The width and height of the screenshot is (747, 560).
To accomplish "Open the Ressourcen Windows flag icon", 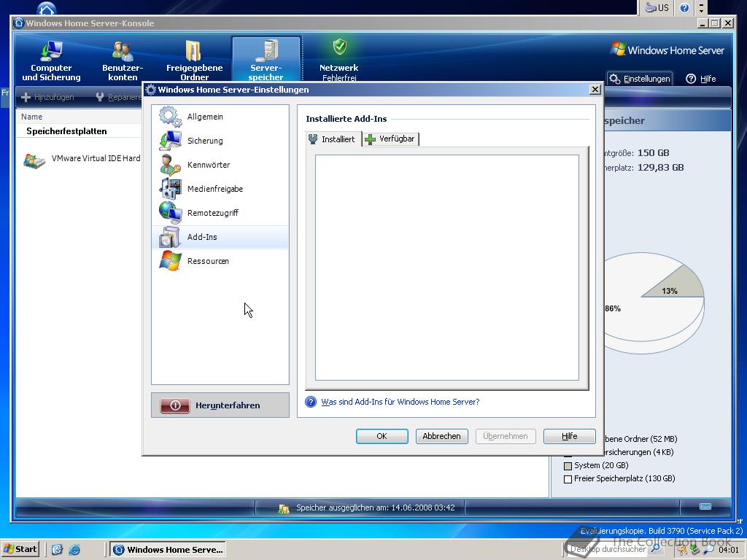I will pos(170,261).
